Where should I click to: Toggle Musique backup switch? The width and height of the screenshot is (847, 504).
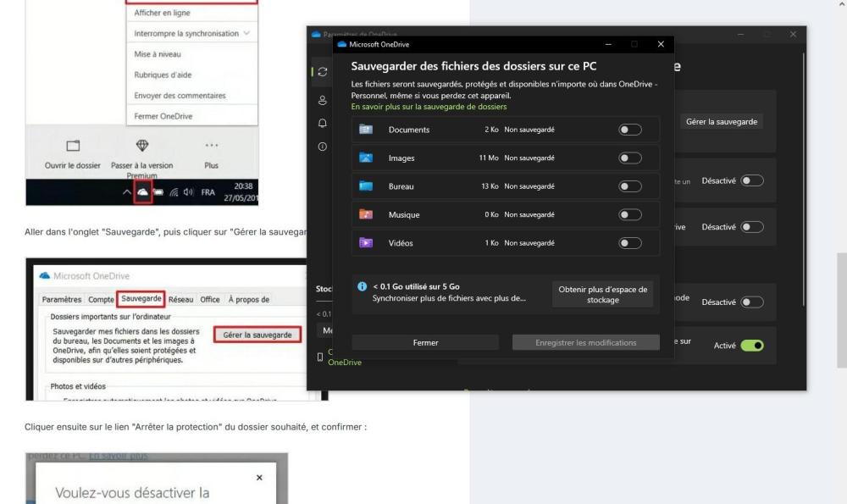(630, 214)
